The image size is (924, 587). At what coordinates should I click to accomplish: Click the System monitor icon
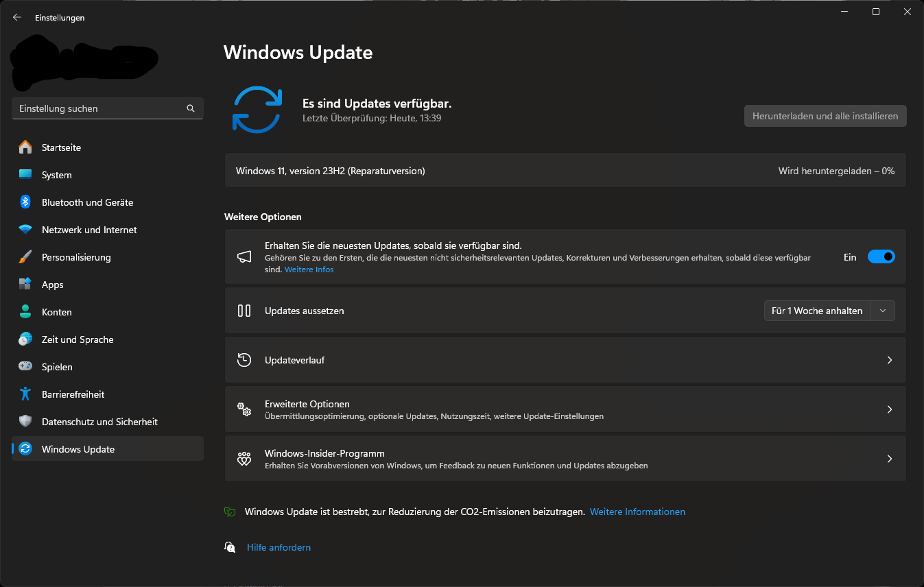(x=25, y=175)
